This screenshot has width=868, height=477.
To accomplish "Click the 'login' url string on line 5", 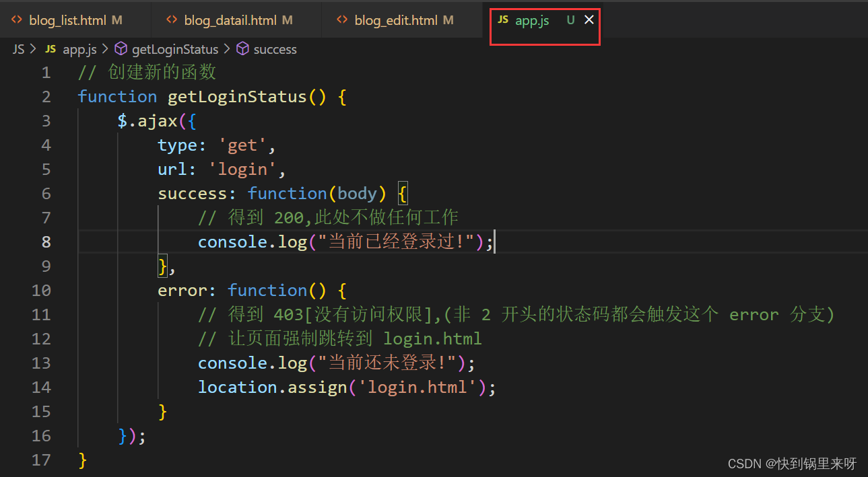I will (246, 170).
